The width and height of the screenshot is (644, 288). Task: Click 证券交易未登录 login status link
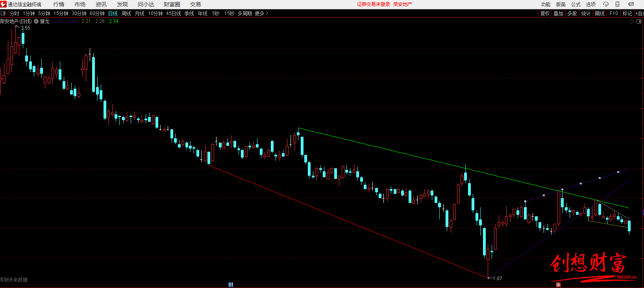(374, 4)
